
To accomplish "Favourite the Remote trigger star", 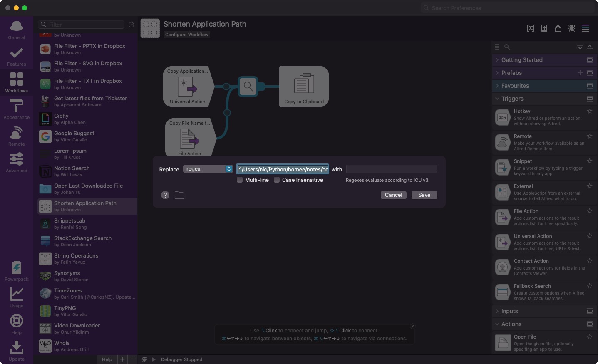I will (589, 136).
